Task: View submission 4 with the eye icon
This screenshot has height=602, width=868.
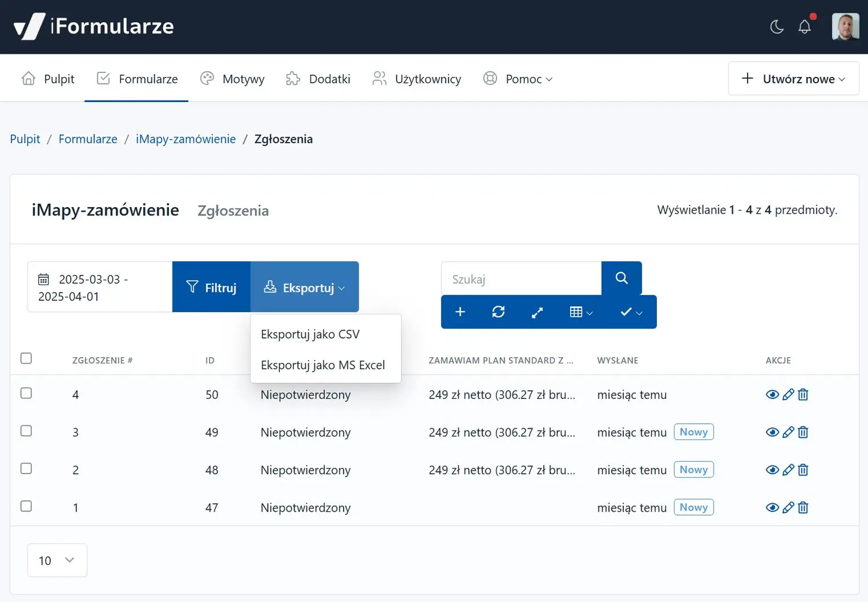Action: pyautogui.click(x=772, y=395)
